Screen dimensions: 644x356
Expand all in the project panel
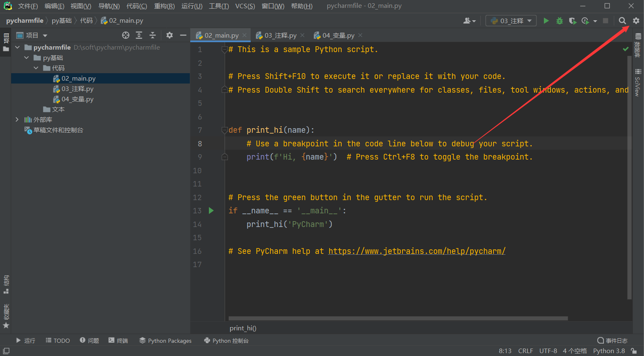(139, 35)
